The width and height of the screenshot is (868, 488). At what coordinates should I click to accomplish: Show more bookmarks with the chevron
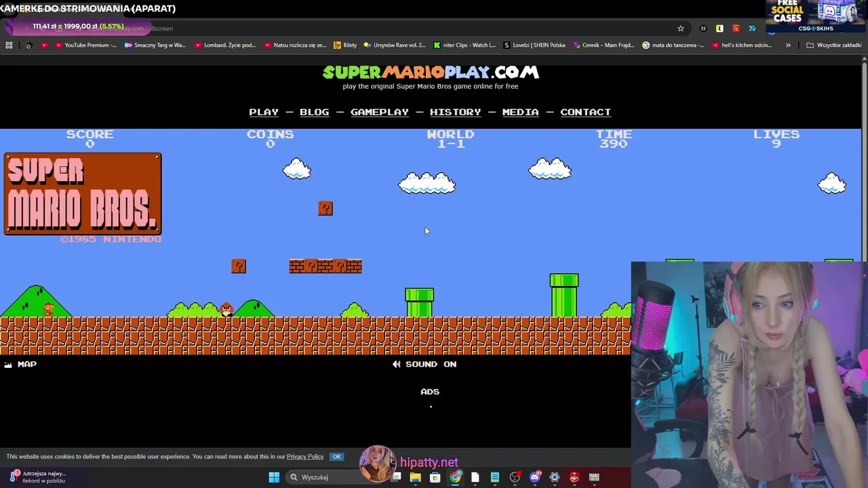[788, 45]
